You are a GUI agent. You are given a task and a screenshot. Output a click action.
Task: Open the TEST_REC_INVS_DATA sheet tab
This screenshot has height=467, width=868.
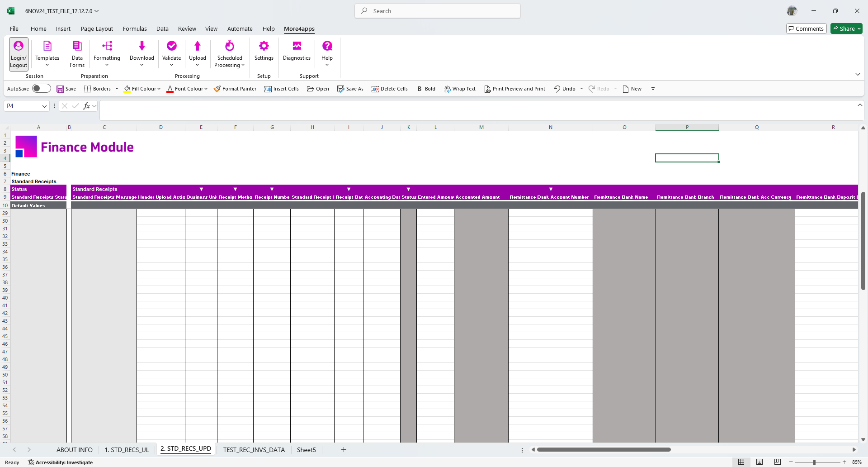click(254, 450)
